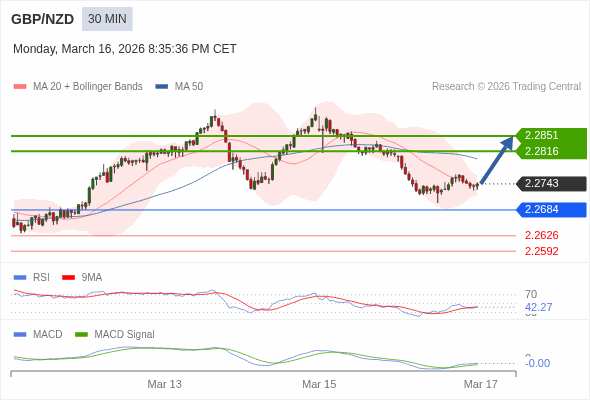This screenshot has width=590, height=400.
Task: Click the 2.2592 red support value
Action: [x=541, y=251]
